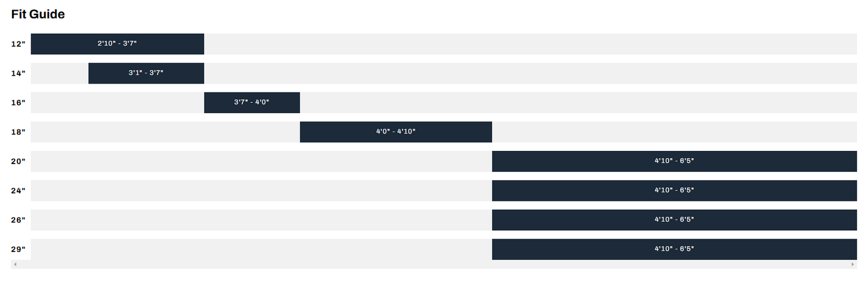This screenshot has height=285, width=868.
Task: Click the 26" row's 4'10" - 6'5" bar
Action: 674,220
